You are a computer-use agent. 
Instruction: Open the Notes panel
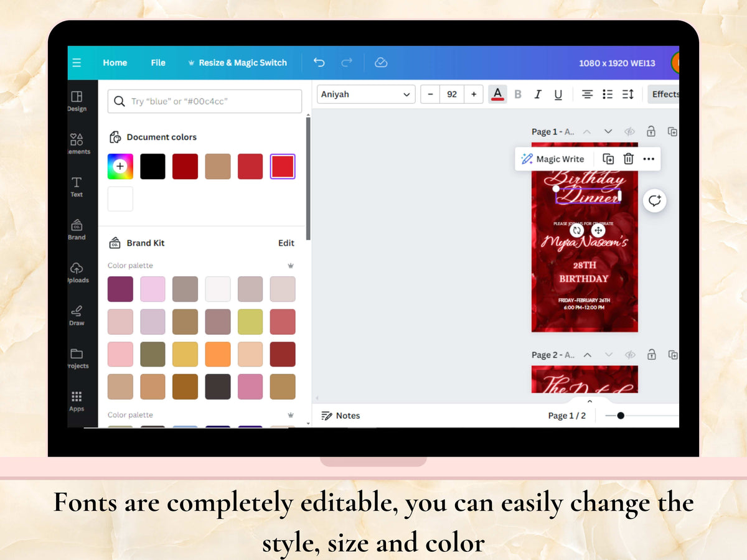(341, 416)
